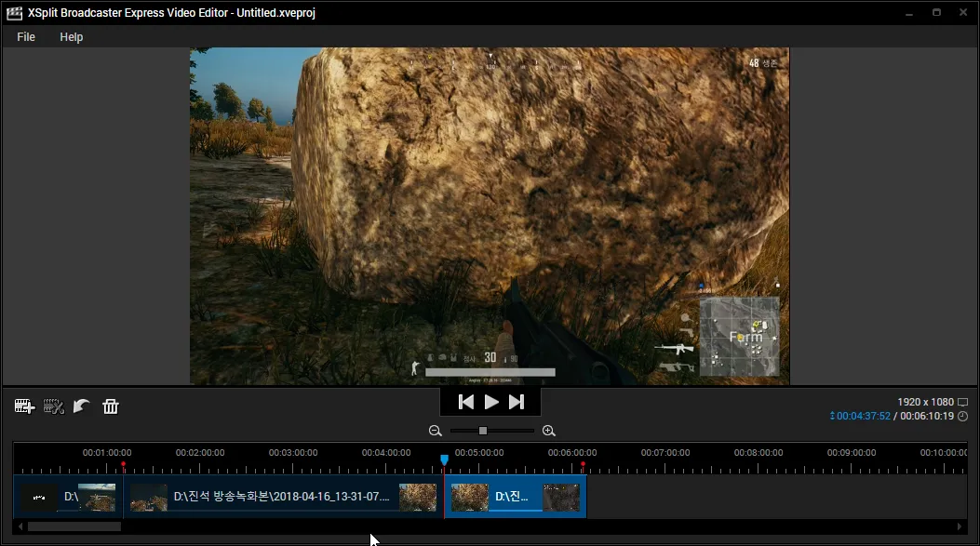Screen dimensions: 980x546
Task: Close the video editor window
Action: [x=963, y=12]
